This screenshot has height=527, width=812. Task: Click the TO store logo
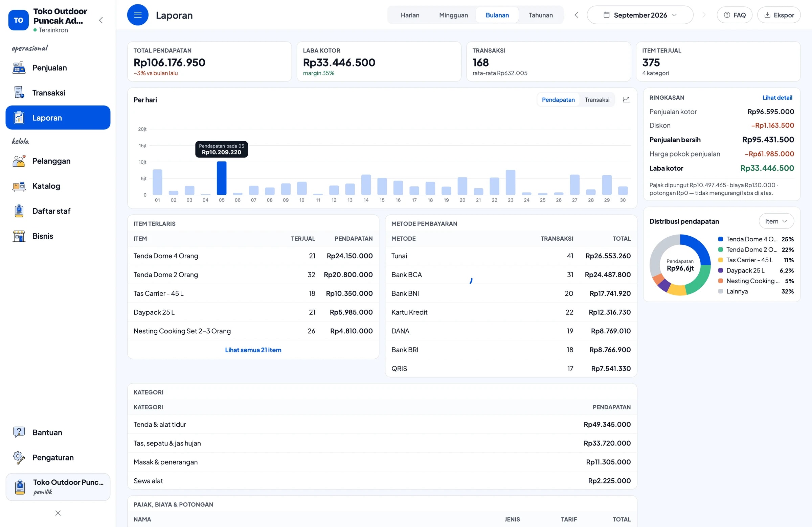coord(18,20)
